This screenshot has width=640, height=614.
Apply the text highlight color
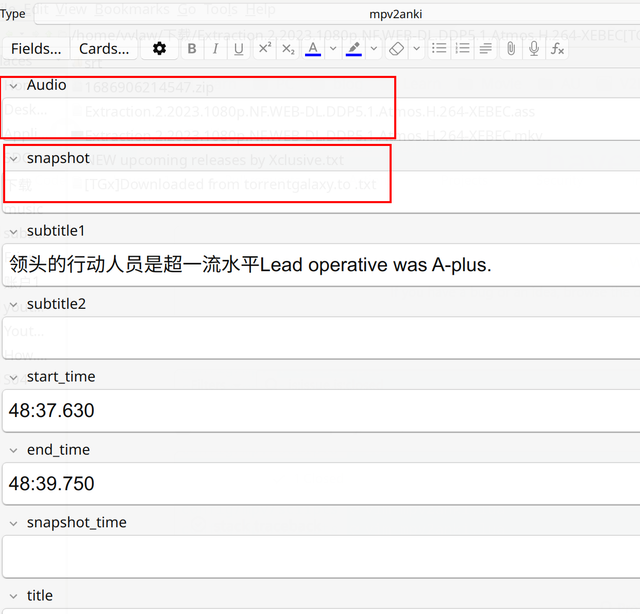pyautogui.click(x=354, y=49)
